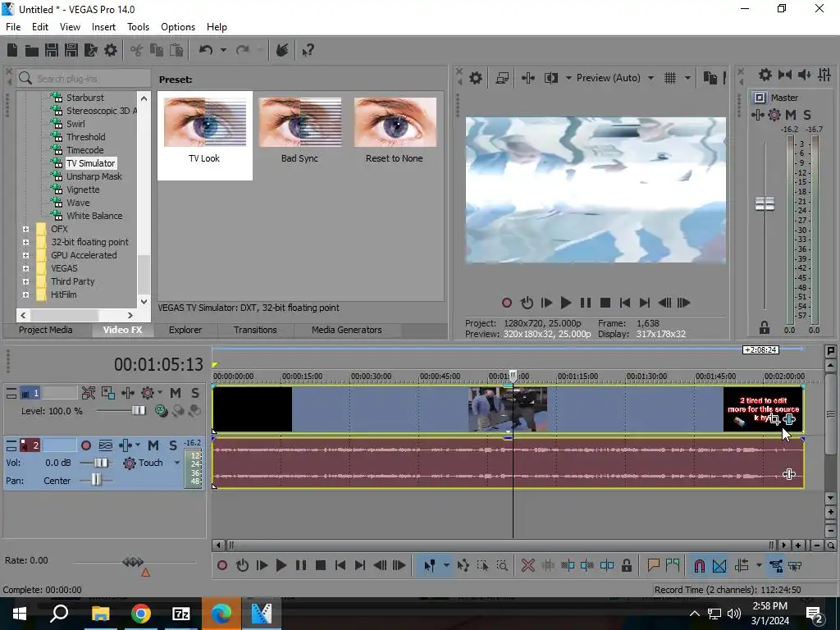Image resolution: width=840 pixels, height=630 pixels.
Task: Click the Search plug-ins field
Action: tap(83, 78)
